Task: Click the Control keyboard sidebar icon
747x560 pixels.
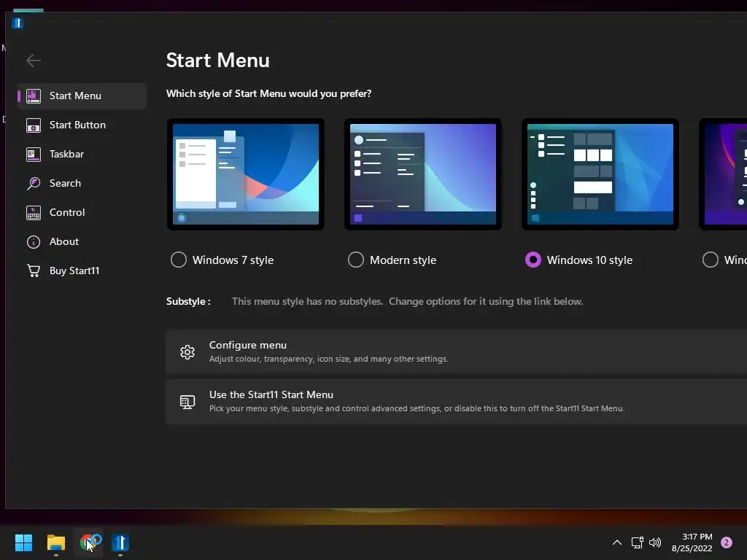Action: [x=34, y=213]
